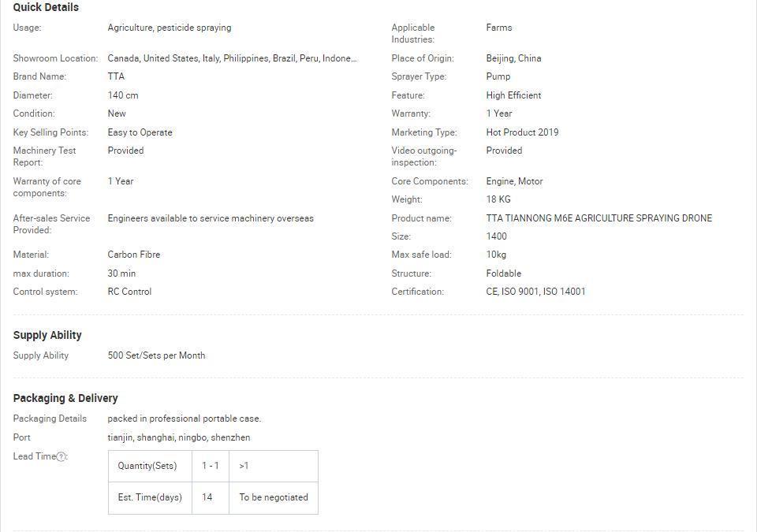Screen dimensions: 757x532
Task: Click the 'Quantity(Sets)' table header cell
Action: [147, 466]
